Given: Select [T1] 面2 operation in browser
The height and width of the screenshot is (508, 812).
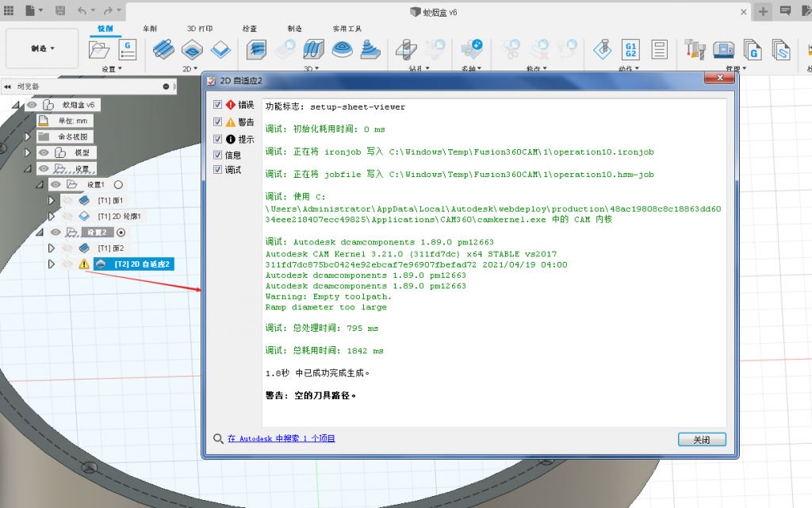Looking at the screenshot, I should coord(111,248).
